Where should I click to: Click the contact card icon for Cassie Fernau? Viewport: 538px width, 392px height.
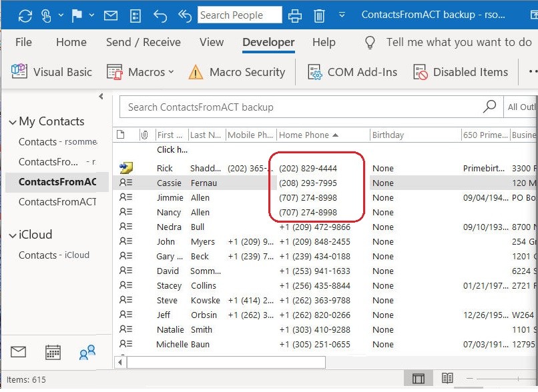click(x=125, y=183)
